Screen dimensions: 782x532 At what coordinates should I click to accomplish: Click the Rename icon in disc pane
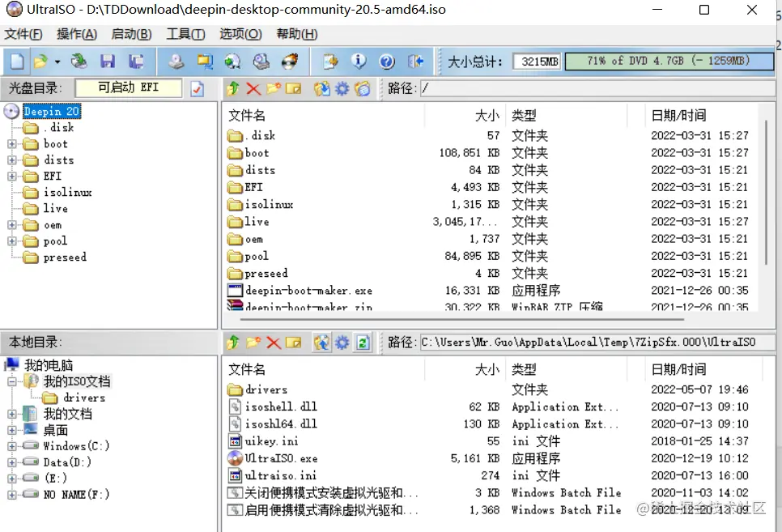[x=293, y=89]
